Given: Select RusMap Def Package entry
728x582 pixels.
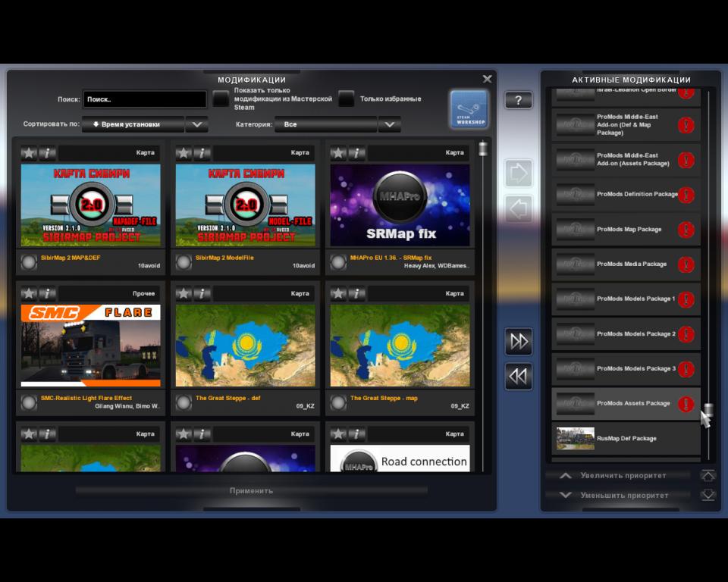Looking at the screenshot, I should [x=626, y=439].
